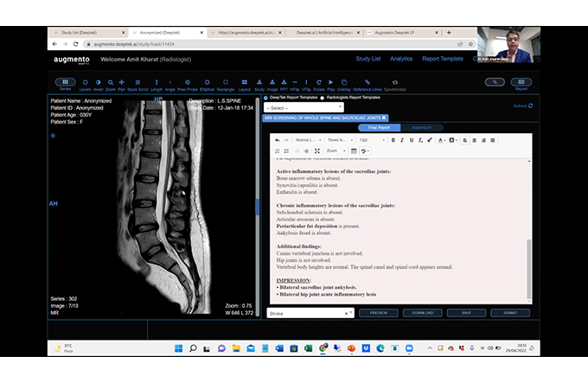
Task: Clear text formatting
Action: tap(420, 140)
